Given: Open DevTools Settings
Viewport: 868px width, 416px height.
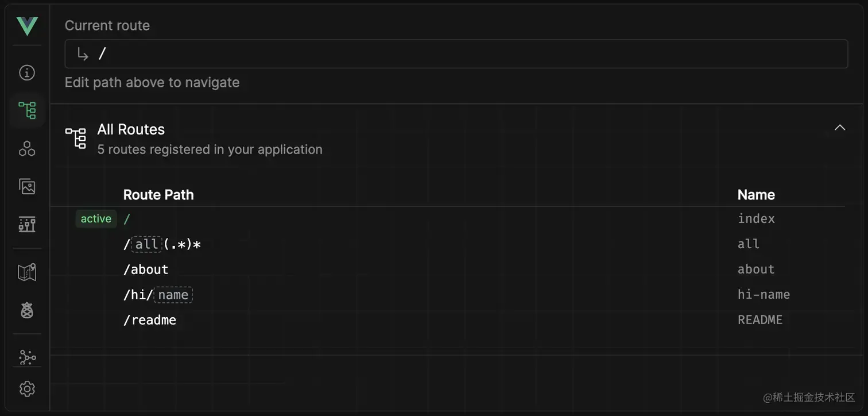Looking at the screenshot, I should tap(27, 389).
